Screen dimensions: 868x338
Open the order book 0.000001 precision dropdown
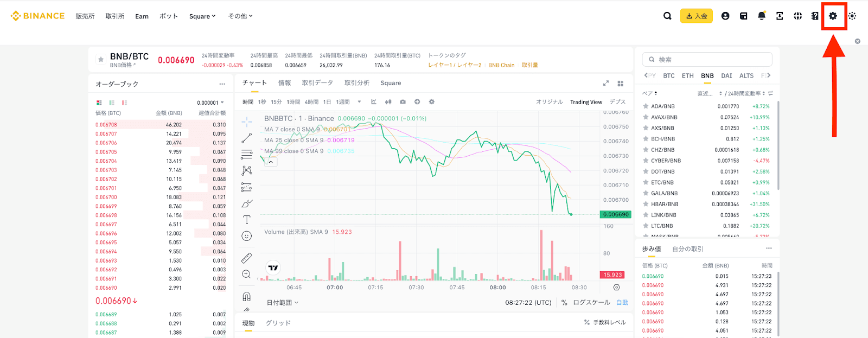[x=210, y=103]
